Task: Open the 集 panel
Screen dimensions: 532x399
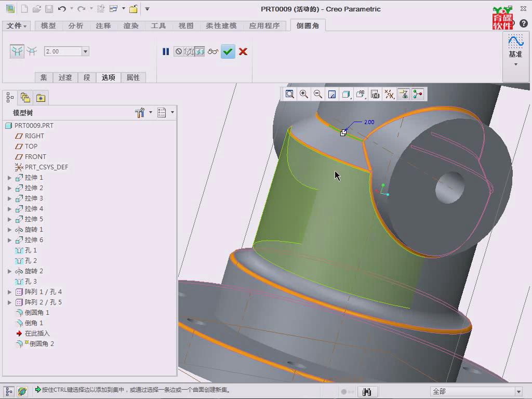Action: coord(44,77)
